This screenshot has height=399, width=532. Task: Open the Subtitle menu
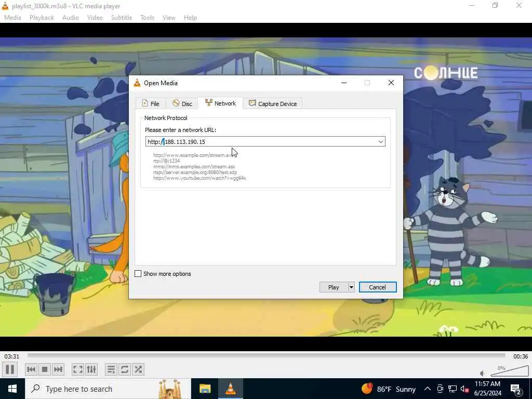click(122, 18)
